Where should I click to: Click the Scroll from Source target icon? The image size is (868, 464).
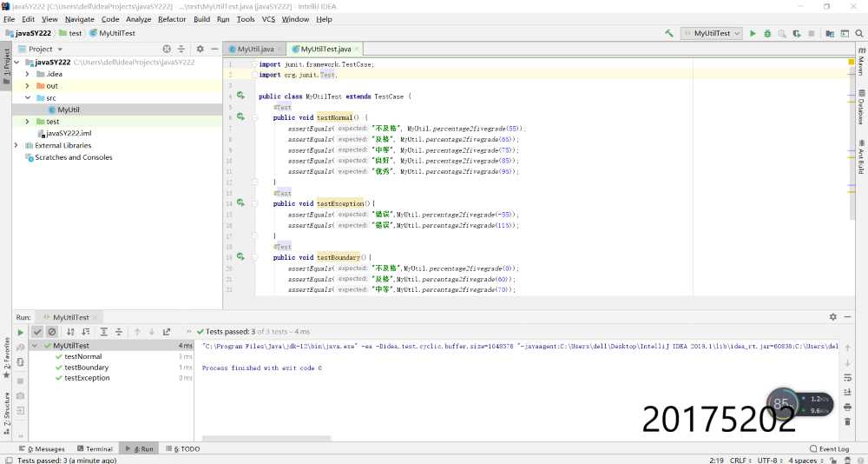pyautogui.click(x=167, y=49)
